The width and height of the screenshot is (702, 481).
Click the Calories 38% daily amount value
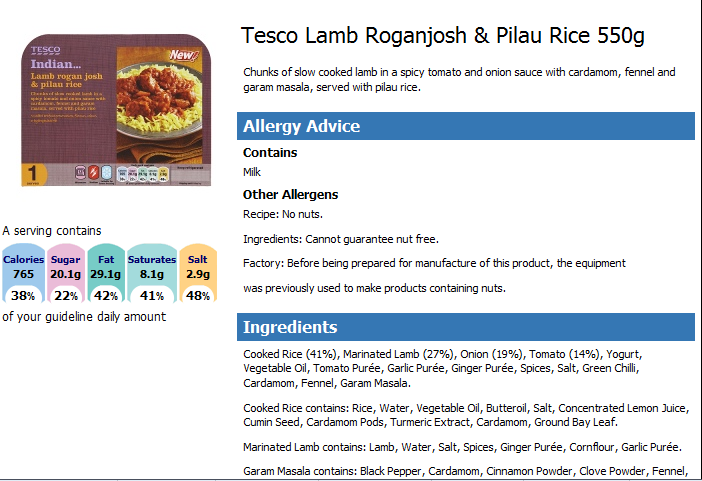coord(23,296)
